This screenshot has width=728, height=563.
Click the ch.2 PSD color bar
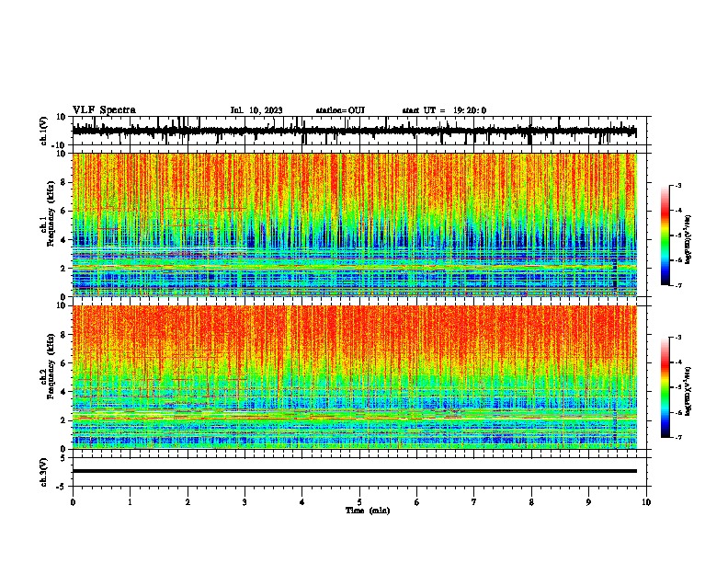click(x=665, y=387)
